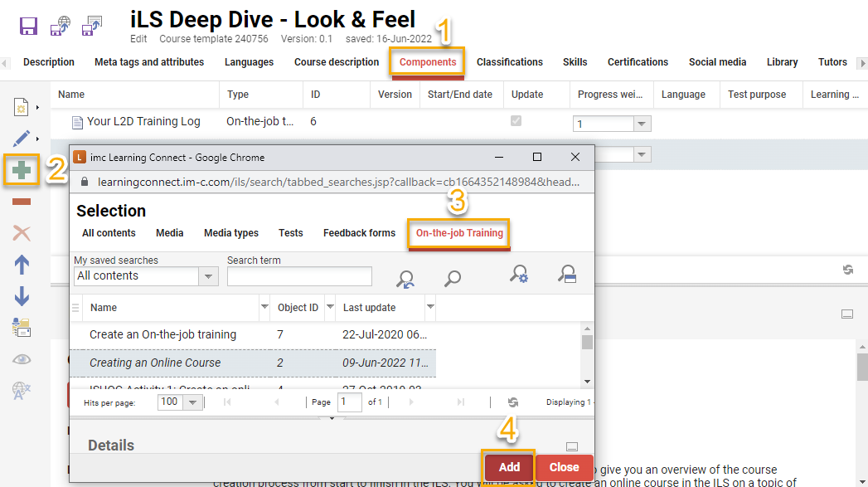Screen dimensions: 868x487
Task: Click the eye preview icon in sidebar
Action: tap(22, 359)
